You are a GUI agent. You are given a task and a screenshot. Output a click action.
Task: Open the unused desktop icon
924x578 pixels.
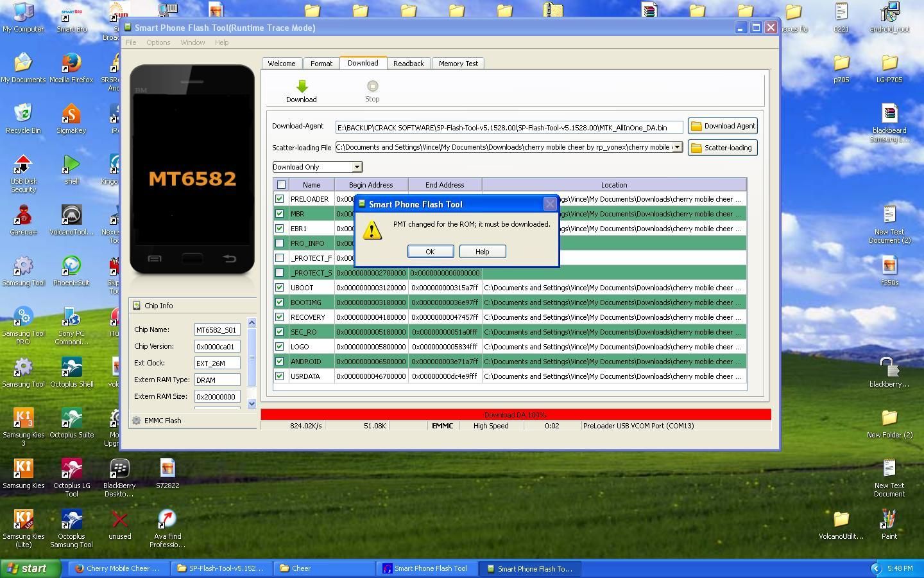pyautogui.click(x=119, y=520)
